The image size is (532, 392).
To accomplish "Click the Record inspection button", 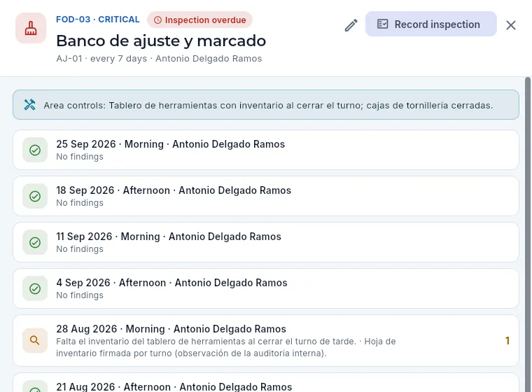I will pos(431,24).
